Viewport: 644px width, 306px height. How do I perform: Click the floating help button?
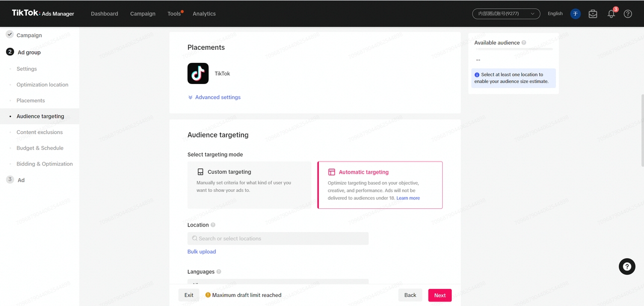[627, 266]
